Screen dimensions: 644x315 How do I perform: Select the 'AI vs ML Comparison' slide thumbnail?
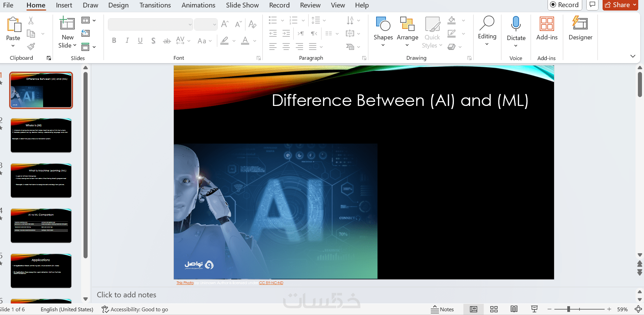click(x=41, y=226)
